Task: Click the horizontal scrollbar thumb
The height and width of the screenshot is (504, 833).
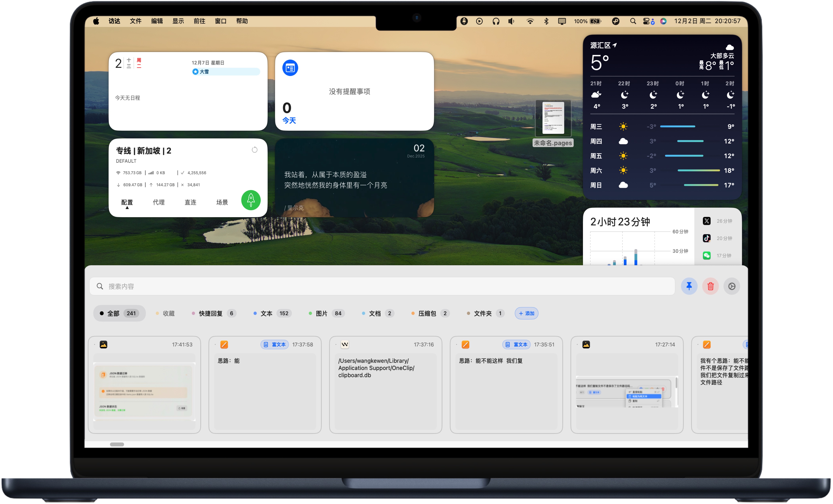Action: [x=117, y=444]
